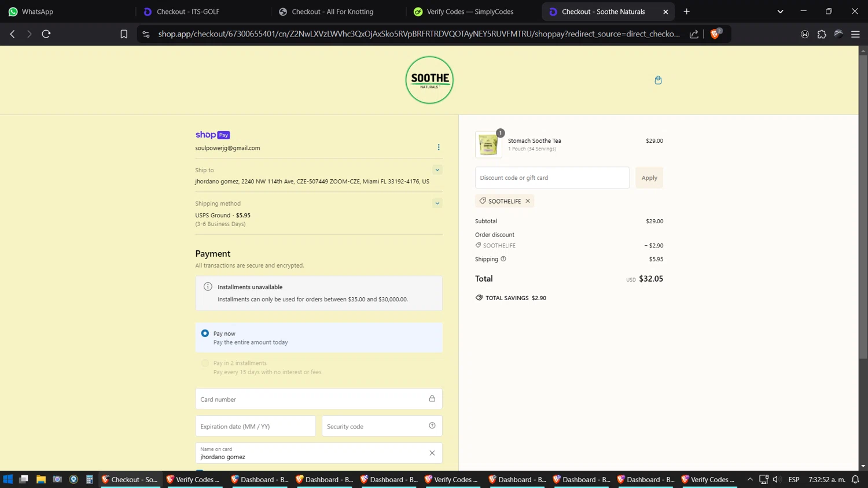Close the Checkout - Soothe Naturals tab
The height and width of the screenshot is (488, 868).
click(x=665, y=12)
